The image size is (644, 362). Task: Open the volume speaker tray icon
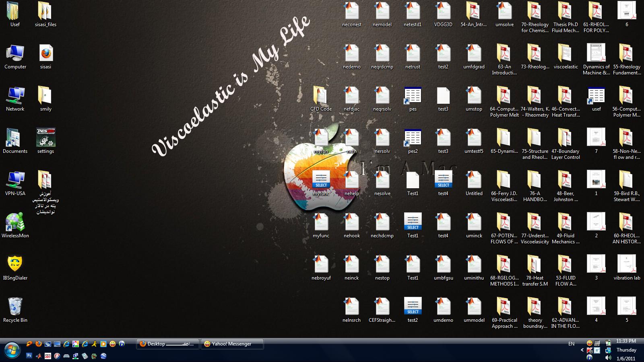point(608,358)
